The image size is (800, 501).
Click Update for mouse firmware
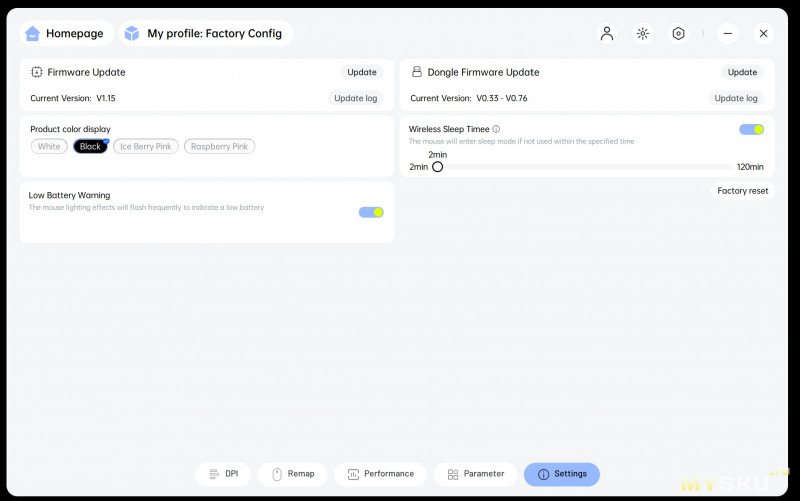(362, 72)
